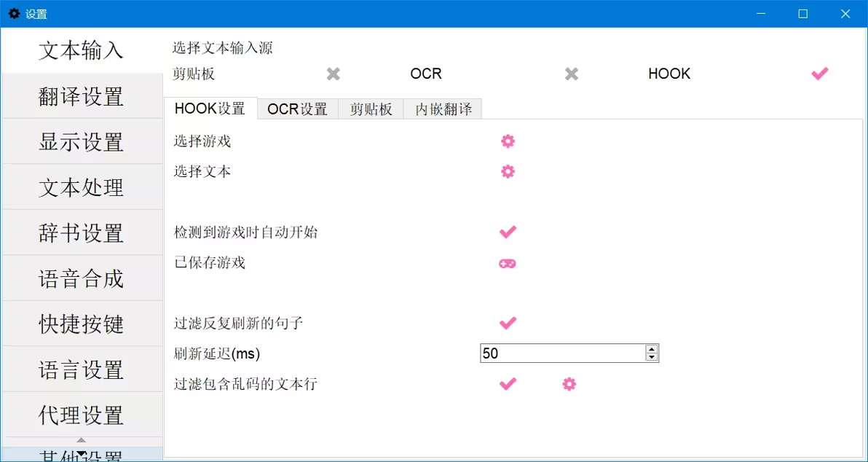
Task: Open saved games gamepad icon
Action: point(507,264)
